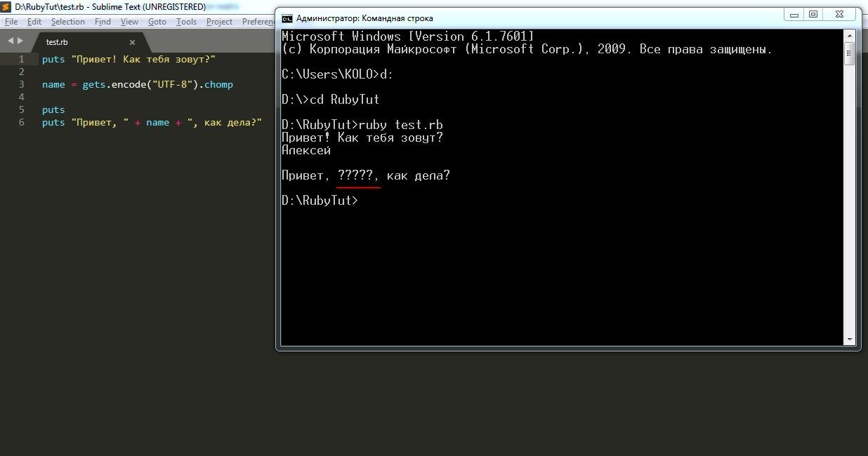Click the bare puts on line 5
This screenshot has height=456, width=868.
point(53,109)
